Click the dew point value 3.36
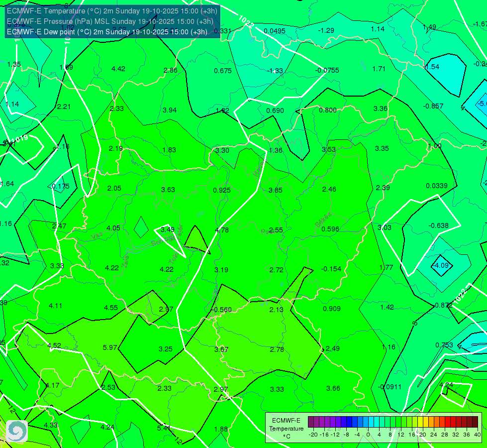The height and width of the screenshot is (448, 487). [381, 109]
